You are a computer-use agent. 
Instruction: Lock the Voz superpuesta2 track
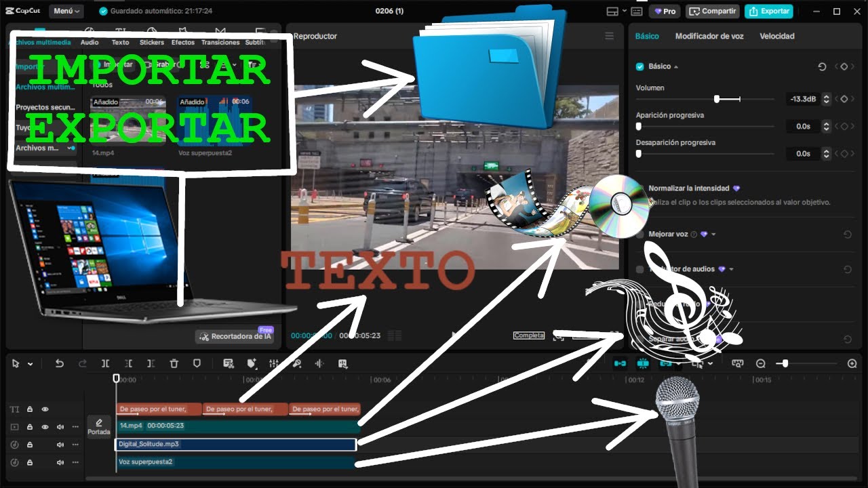click(30, 462)
